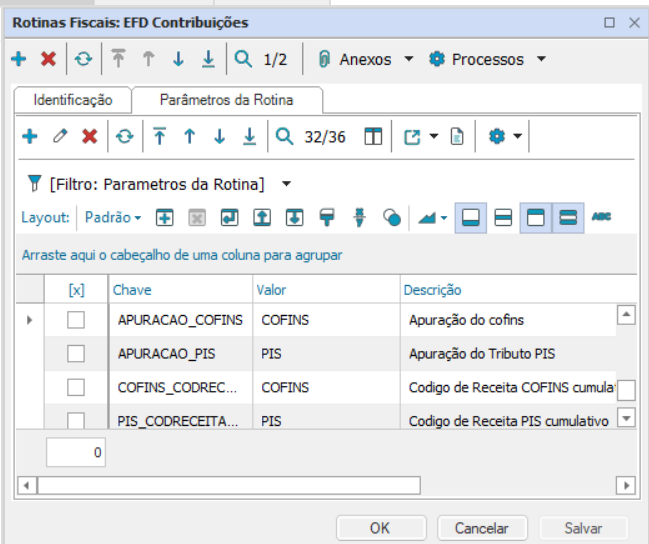Select the PIS_CODRECEITA row checkbox

pos(76,421)
